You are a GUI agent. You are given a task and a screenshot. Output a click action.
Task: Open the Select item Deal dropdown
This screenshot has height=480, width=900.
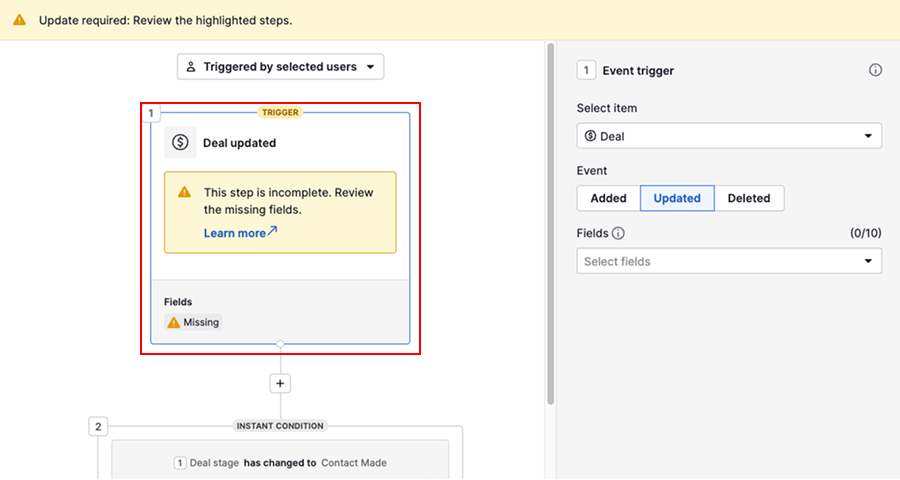pyautogui.click(x=729, y=136)
